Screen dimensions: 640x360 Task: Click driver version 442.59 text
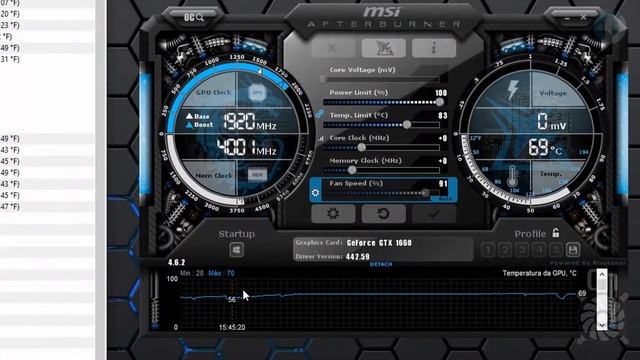pos(358,257)
